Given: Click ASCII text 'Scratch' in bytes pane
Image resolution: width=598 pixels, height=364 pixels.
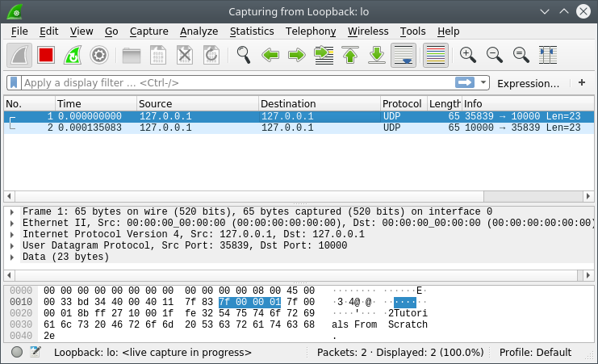Looking at the screenshot, I should click(408, 324).
